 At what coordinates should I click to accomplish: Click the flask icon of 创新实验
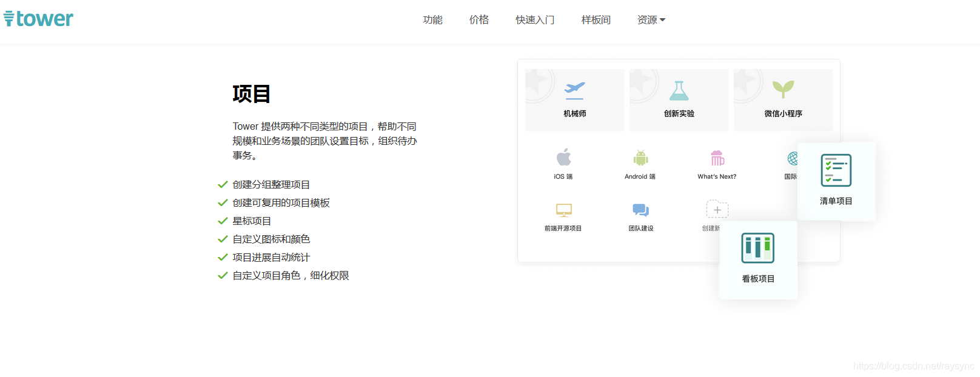tap(679, 90)
